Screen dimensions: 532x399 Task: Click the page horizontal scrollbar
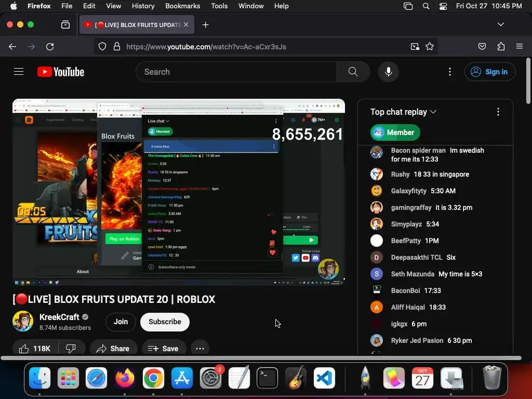click(261, 358)
